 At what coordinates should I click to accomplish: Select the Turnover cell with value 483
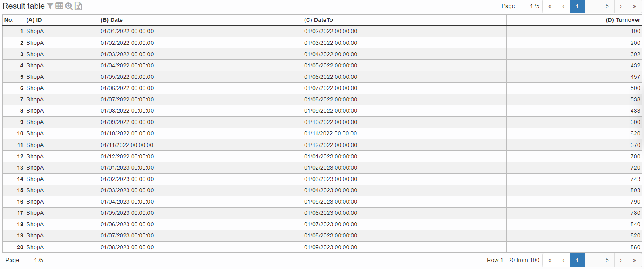[574, 111]
